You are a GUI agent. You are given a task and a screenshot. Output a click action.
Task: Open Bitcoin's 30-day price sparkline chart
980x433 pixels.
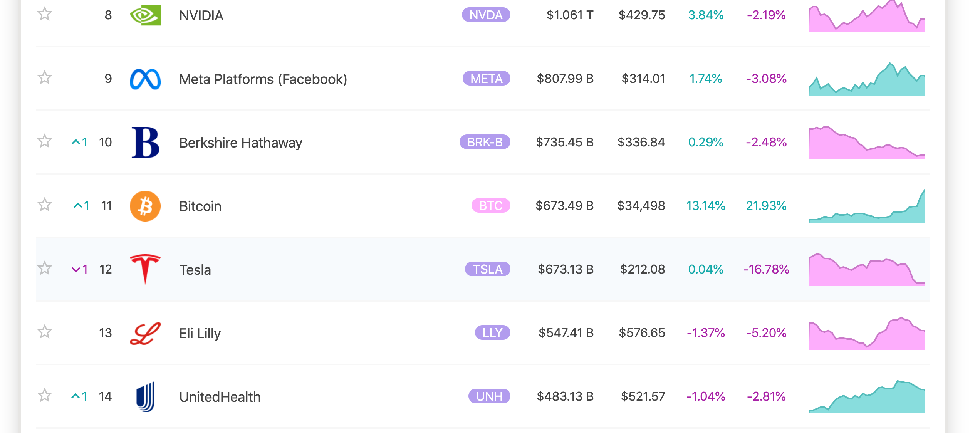[866, 207]
